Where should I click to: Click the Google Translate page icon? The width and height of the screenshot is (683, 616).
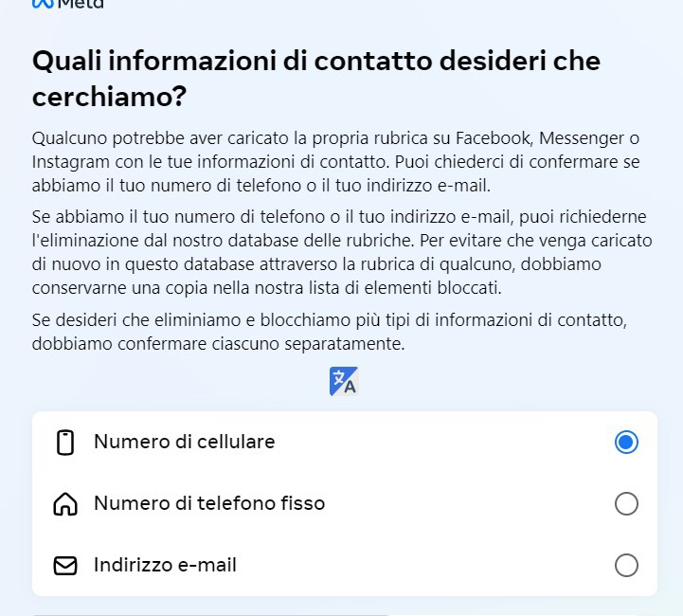[x=344, y=381]
